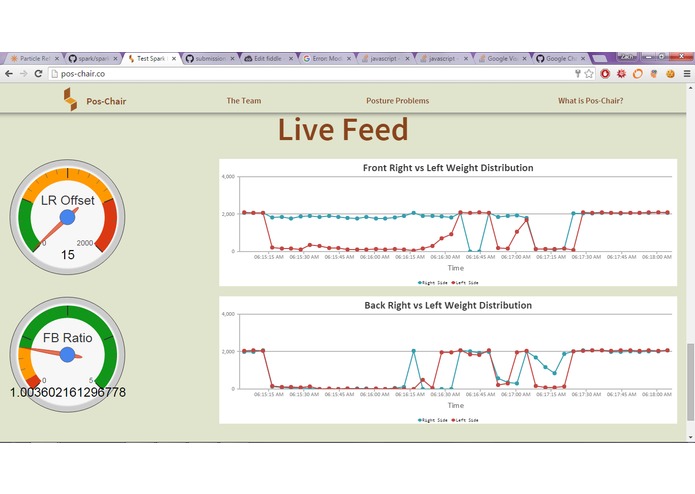
Task: Open the Chrome hamburger menu
Action: pyautogui.click(x=687, y=74)
